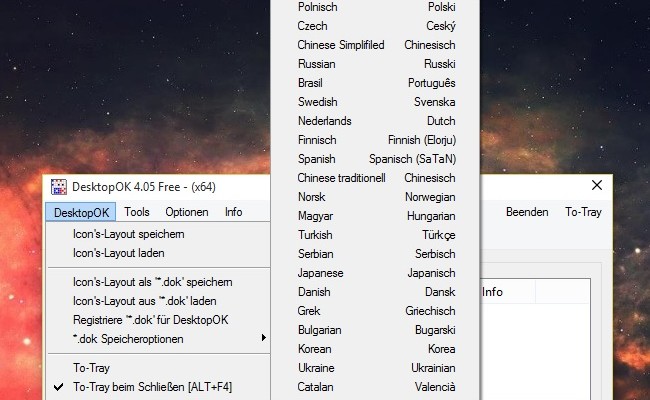The height and width of the screenshot is (400, 650).
Task: Select Korean language
Action: [x=376, y=349]
